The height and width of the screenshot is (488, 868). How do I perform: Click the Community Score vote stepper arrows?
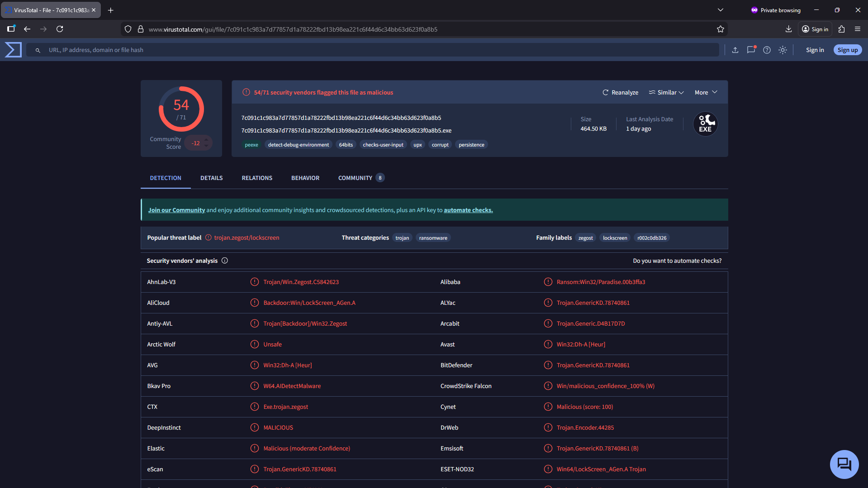pyautogui.click(x=206, y=143)
